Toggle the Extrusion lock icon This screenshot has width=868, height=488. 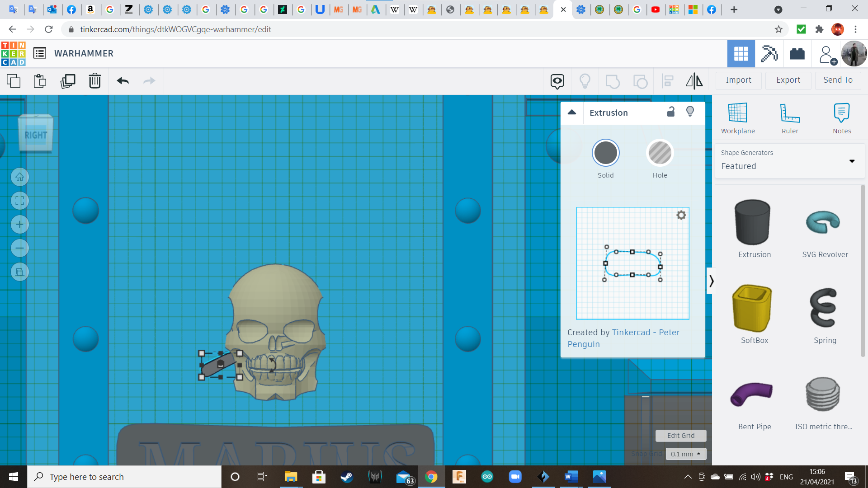tap(671, 112)
